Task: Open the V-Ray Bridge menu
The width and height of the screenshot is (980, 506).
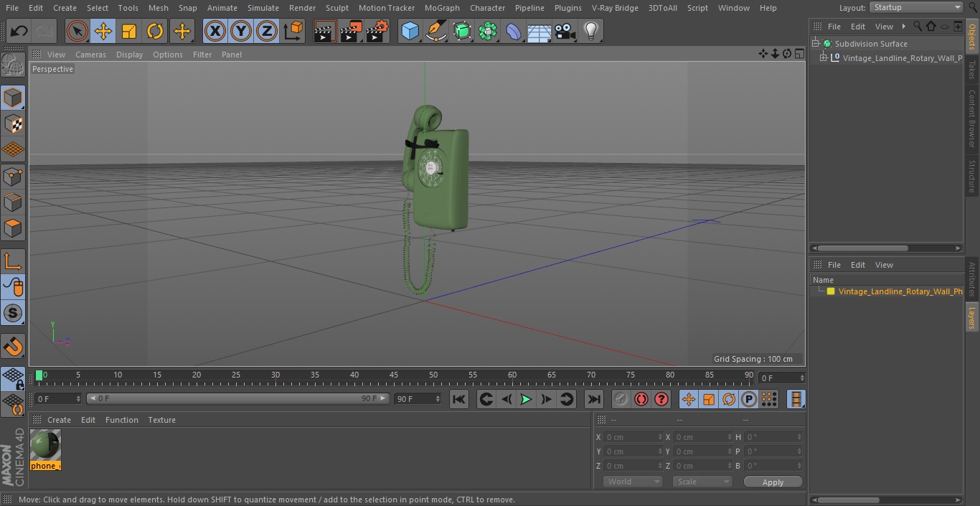Action: (615, 8)
